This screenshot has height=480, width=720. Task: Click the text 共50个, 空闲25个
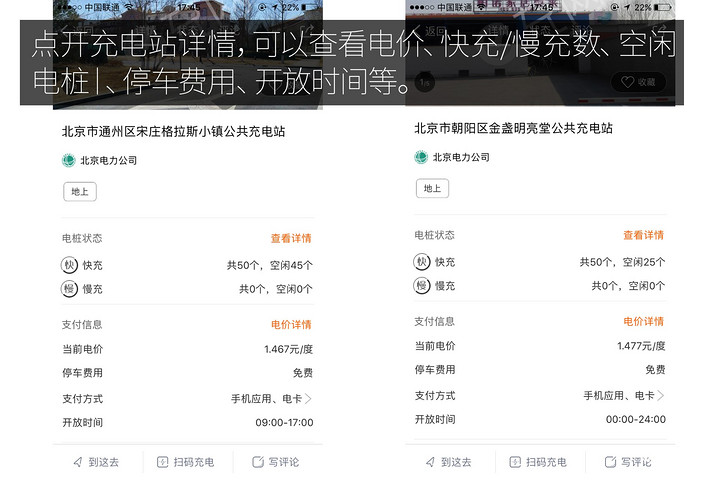click(622, 262)
